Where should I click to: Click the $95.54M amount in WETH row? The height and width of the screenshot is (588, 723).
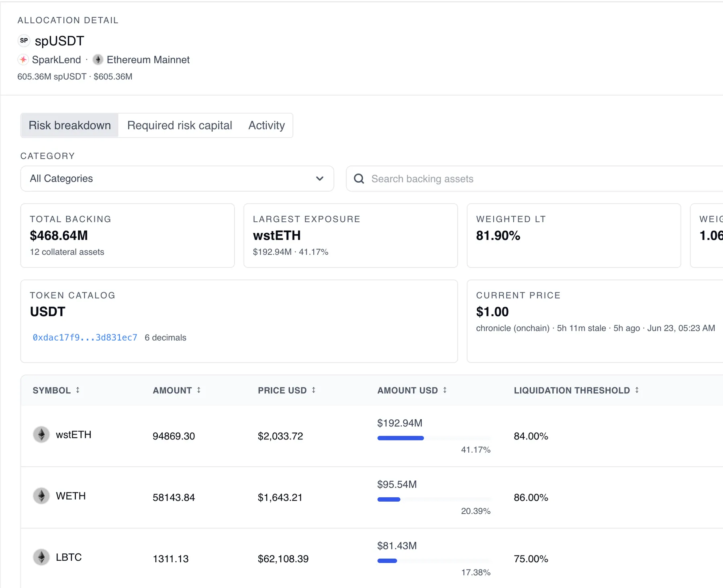point(397,484)
